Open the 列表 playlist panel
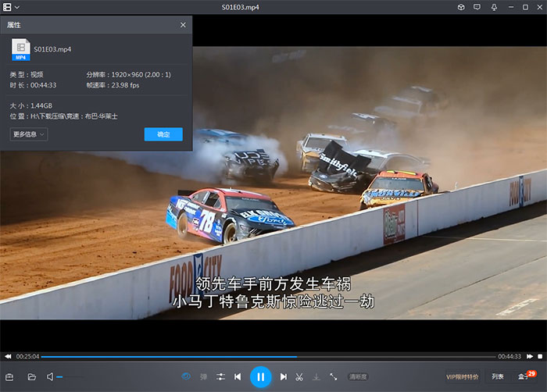Viewport: 547px width, 392px height. [x=498, y=376]
